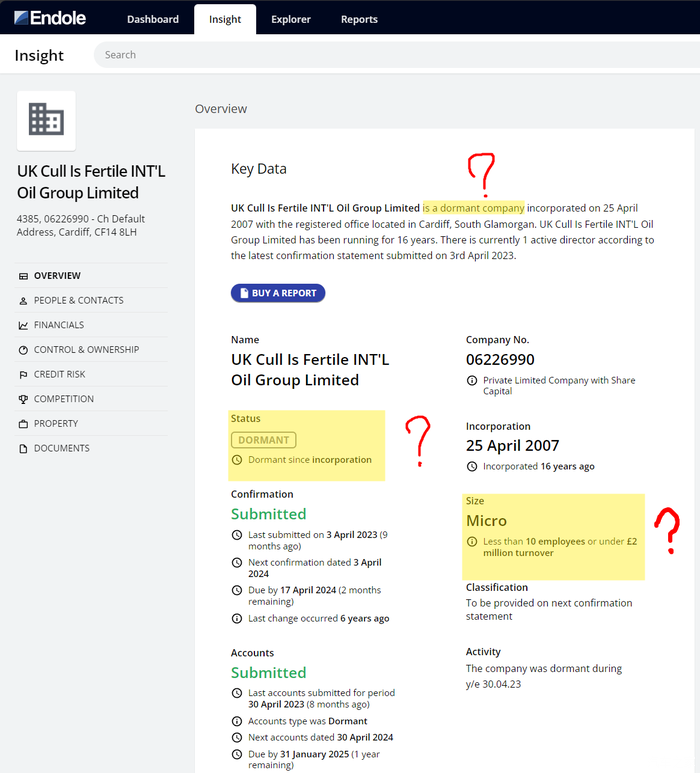Open the Dashboard tab
700x773 pixels.
153,19
